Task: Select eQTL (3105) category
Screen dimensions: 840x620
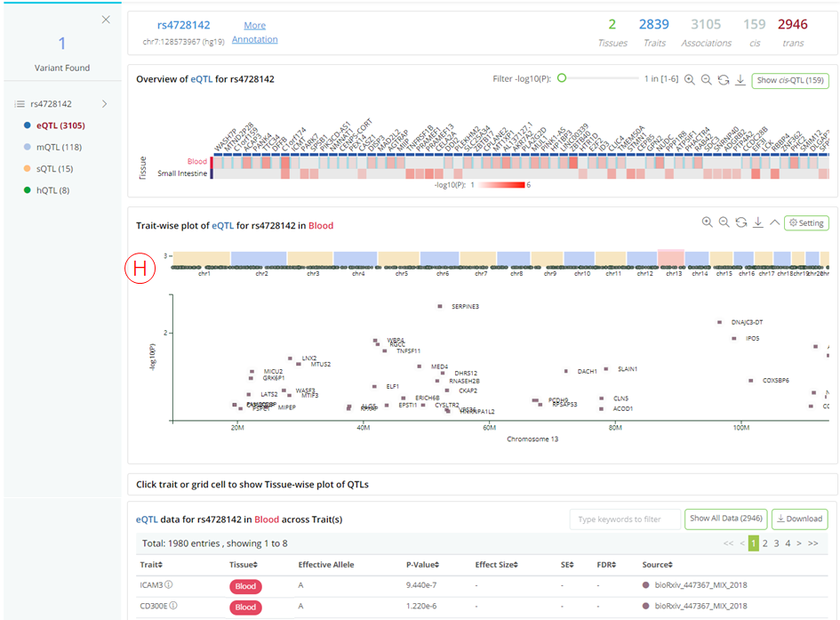Action: click(x=60, y=125)
